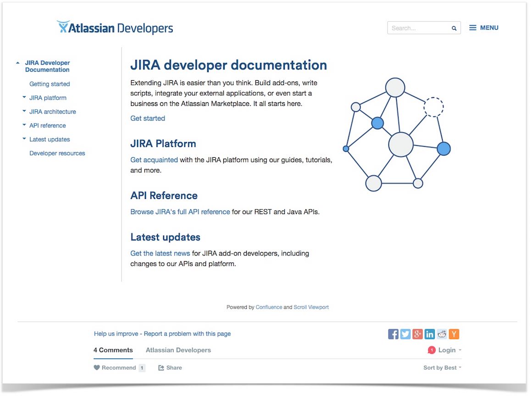Click the search magnifier icon
The image size is (532, 396).
[454, 28]
